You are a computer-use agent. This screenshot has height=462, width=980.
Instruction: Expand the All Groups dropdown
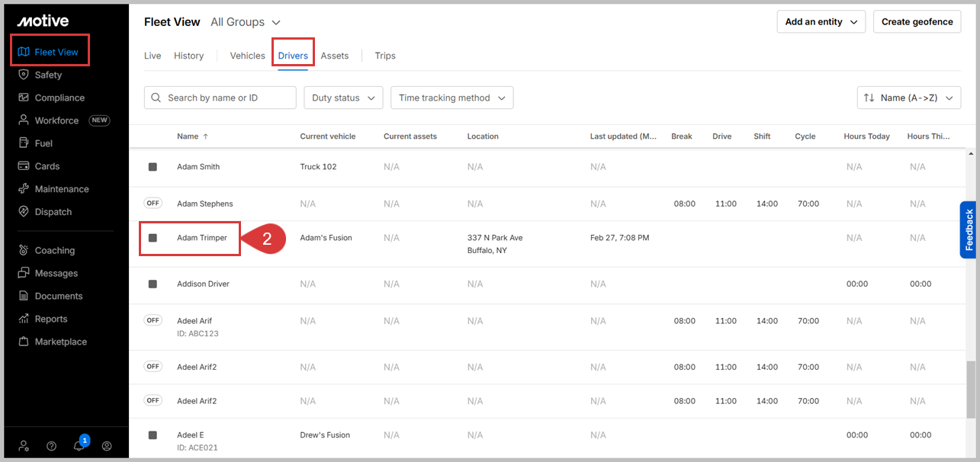(246, 22)
